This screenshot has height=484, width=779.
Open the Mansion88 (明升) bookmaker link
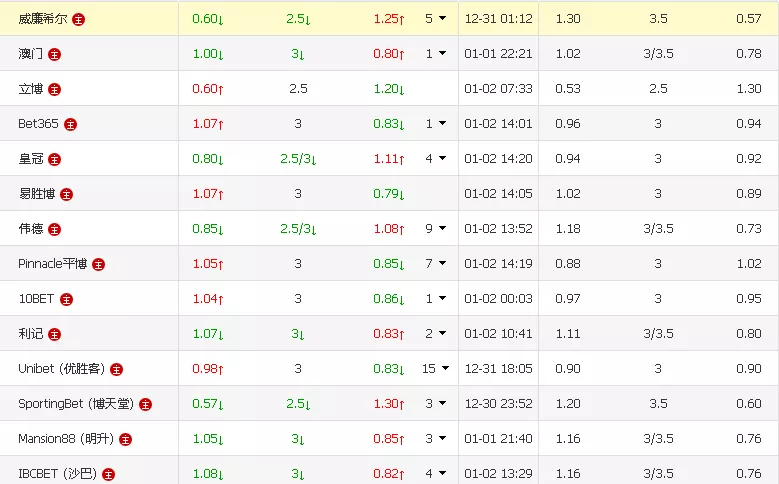point(66,439)
